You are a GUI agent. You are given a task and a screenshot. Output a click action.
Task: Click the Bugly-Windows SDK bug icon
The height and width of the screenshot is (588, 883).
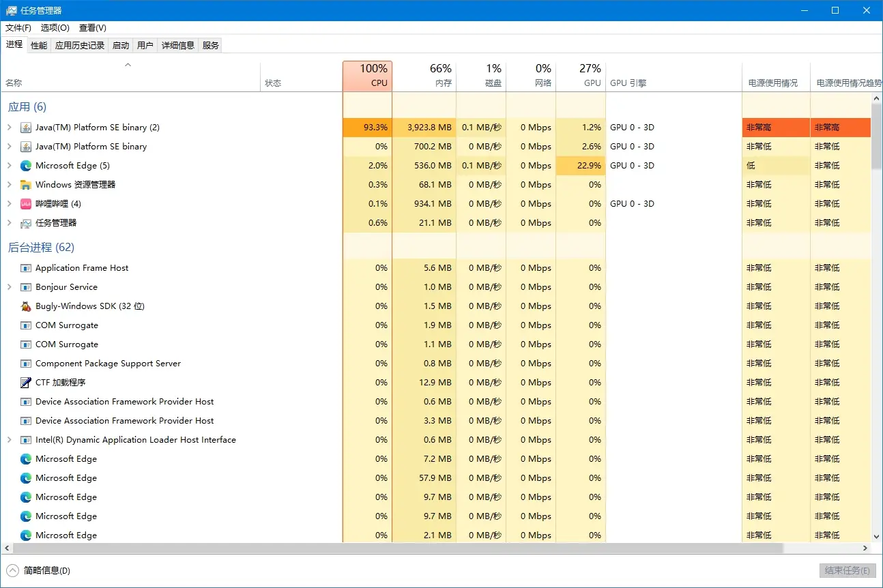point(26,306)
